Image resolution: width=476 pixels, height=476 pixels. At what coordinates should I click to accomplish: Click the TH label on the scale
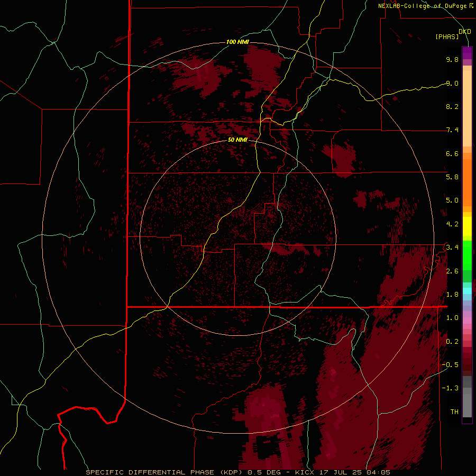(x=454, y=412)
